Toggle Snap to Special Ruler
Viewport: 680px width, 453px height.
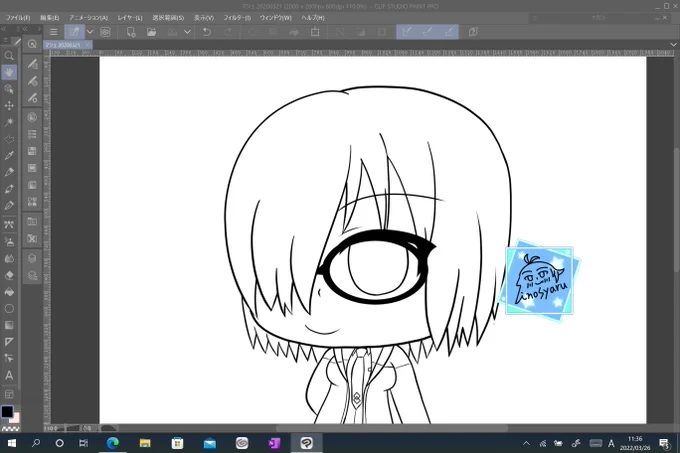pyautogui.click(x=428, y=32)
